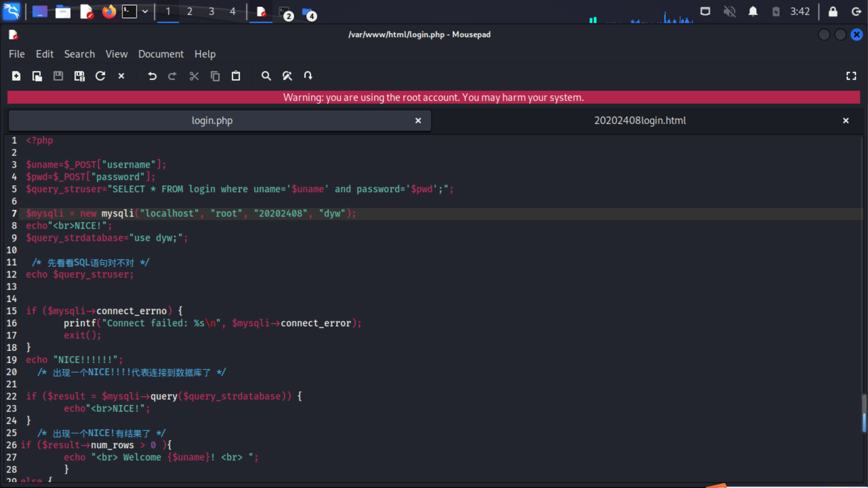Open the Search menu

pyautogui.click(x=80, y=54)
